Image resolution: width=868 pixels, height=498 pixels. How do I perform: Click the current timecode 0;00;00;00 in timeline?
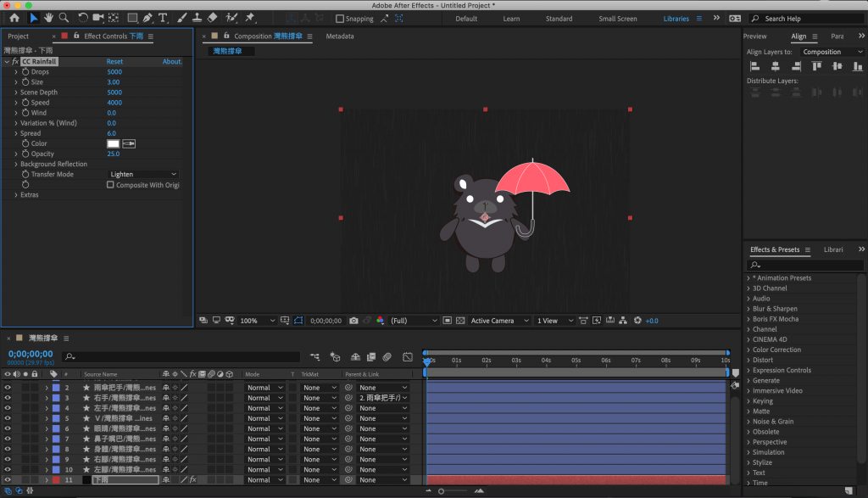coord(31,354)
